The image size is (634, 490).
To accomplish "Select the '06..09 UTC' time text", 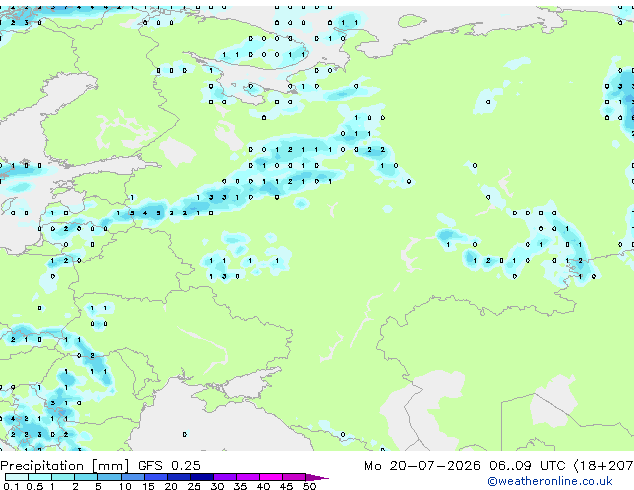I will (x=527, y=466).
